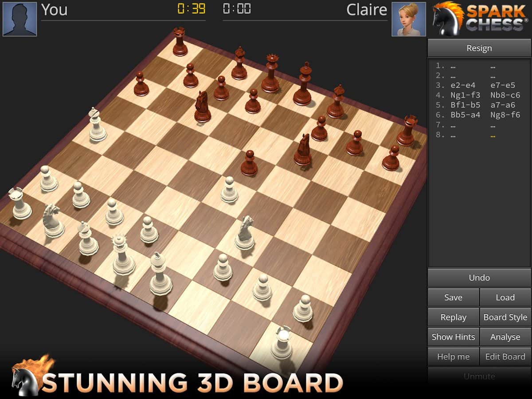Analyse the current position
Viewport: 532px width, 399px height.
coord(505,337)
